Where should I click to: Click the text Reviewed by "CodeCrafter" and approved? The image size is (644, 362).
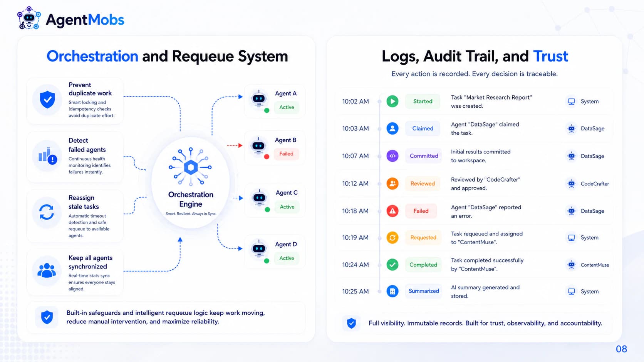485,184
